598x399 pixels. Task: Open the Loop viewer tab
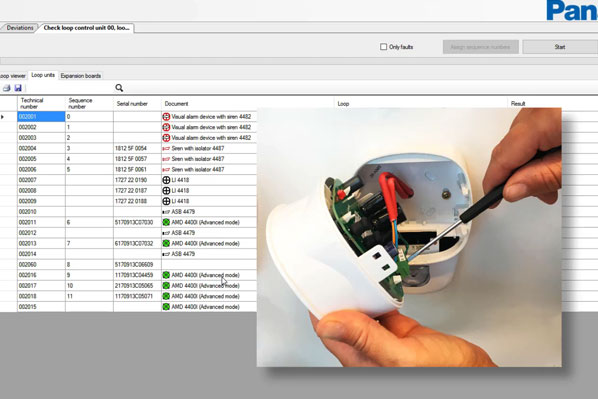pyautogui.click(x=13, y=76)
